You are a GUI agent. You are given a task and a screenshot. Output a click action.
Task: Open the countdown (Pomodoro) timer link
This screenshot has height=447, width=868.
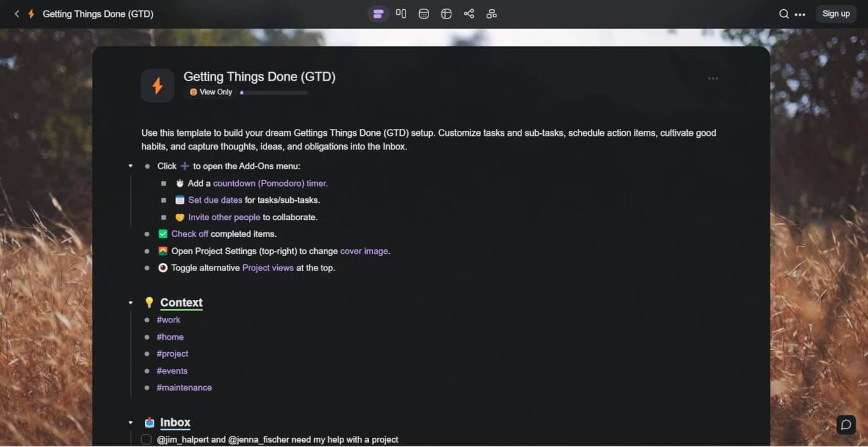[x=270, y=183]
